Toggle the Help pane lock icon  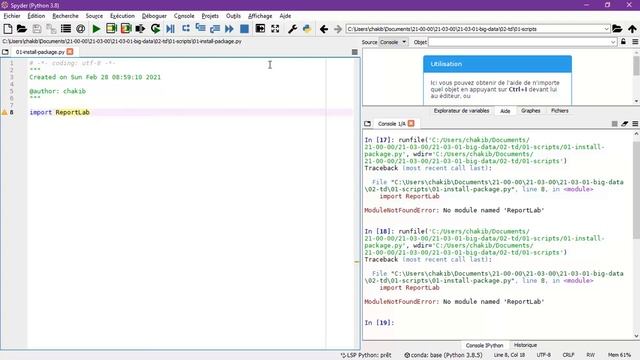pyautogui.click(x=623, y=42)
